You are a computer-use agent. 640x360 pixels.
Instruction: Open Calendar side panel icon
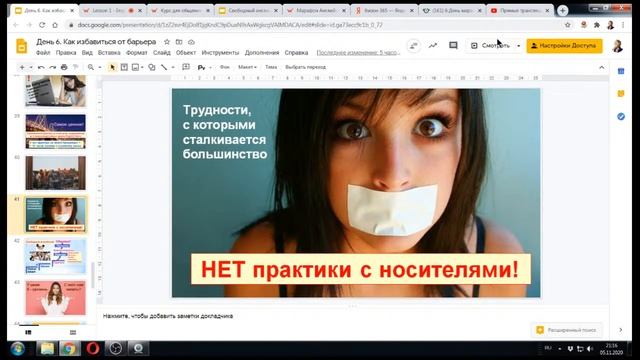point(621,71)
